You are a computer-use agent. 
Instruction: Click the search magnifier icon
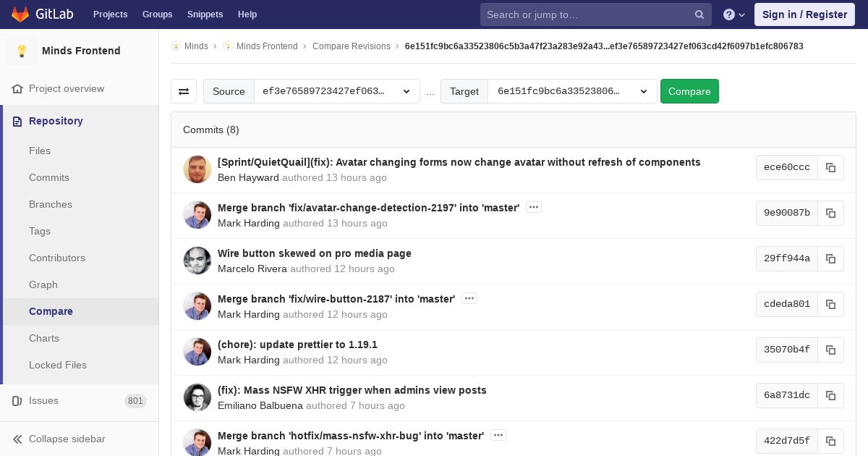[699, 14]
